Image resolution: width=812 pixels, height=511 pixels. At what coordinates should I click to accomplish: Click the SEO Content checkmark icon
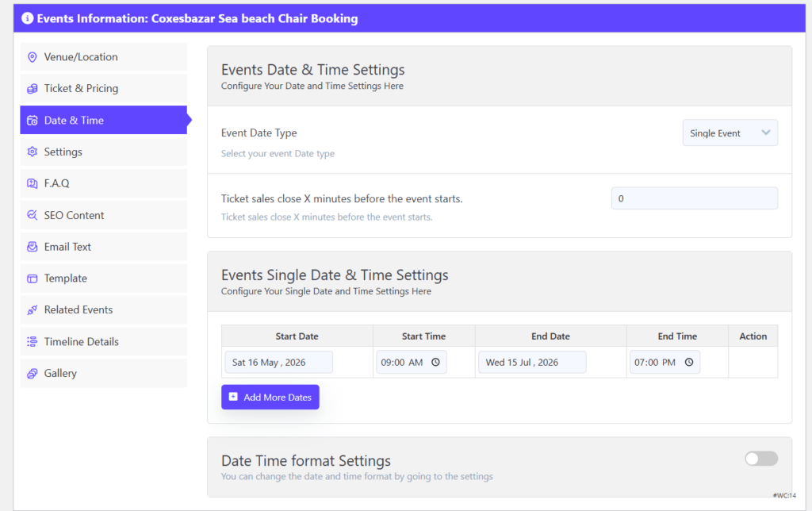click(x=32, y=215)
